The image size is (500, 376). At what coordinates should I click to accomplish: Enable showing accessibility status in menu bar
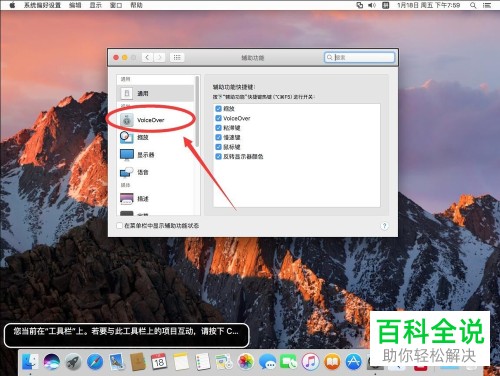119,226
